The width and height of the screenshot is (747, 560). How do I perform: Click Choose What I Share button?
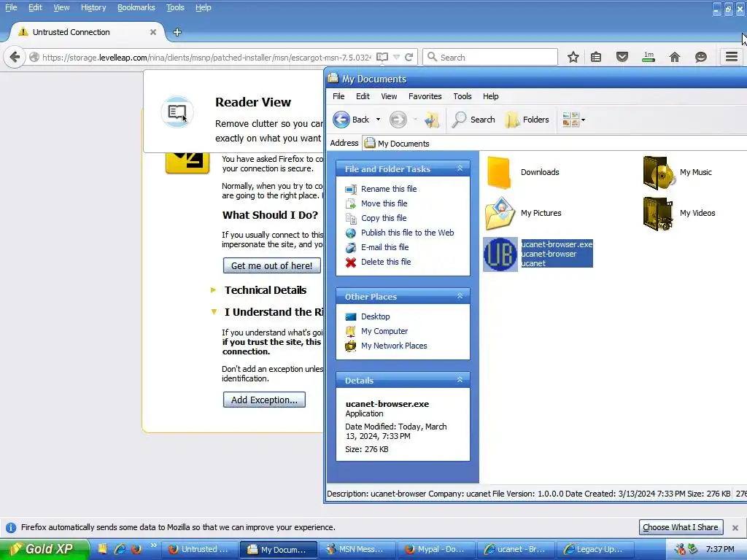681,527
